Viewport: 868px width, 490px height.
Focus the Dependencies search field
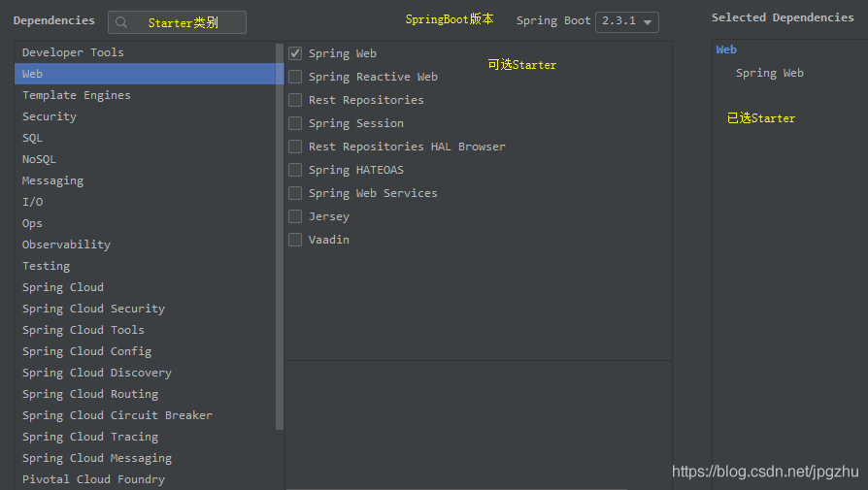177,22
